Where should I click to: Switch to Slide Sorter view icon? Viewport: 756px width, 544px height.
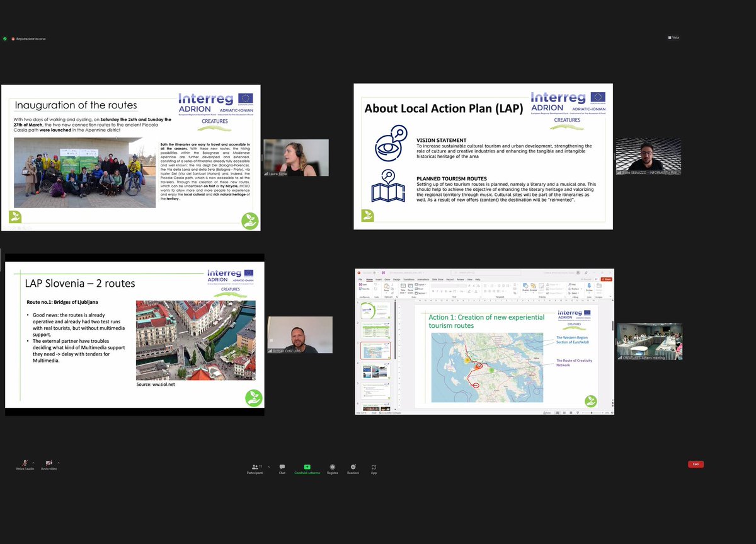click(x=564, y=413)
